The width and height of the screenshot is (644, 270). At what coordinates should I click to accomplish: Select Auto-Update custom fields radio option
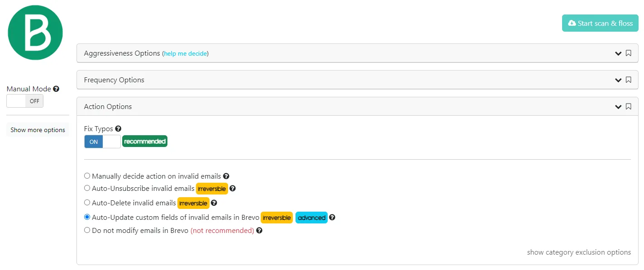87,217
